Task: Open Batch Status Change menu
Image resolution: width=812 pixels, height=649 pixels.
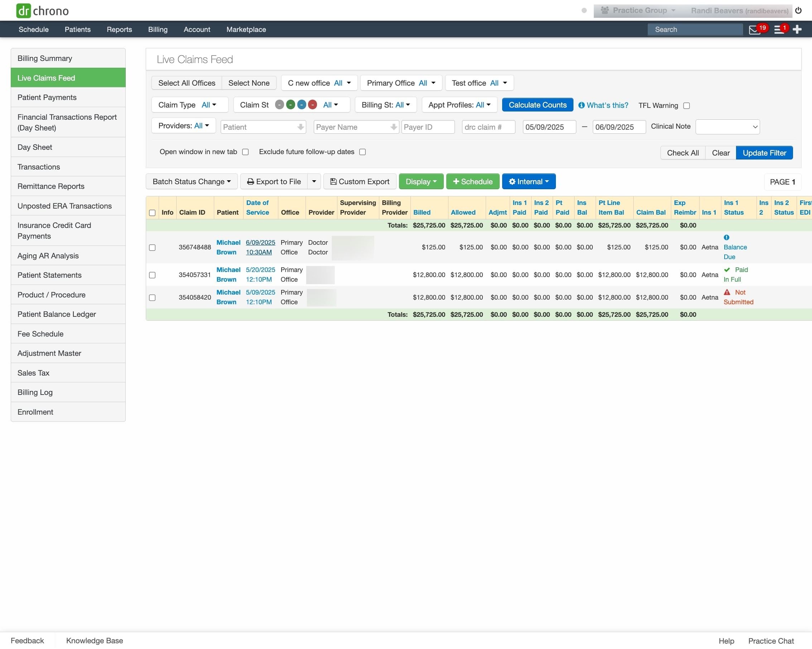Action: [x=192, y=182]
